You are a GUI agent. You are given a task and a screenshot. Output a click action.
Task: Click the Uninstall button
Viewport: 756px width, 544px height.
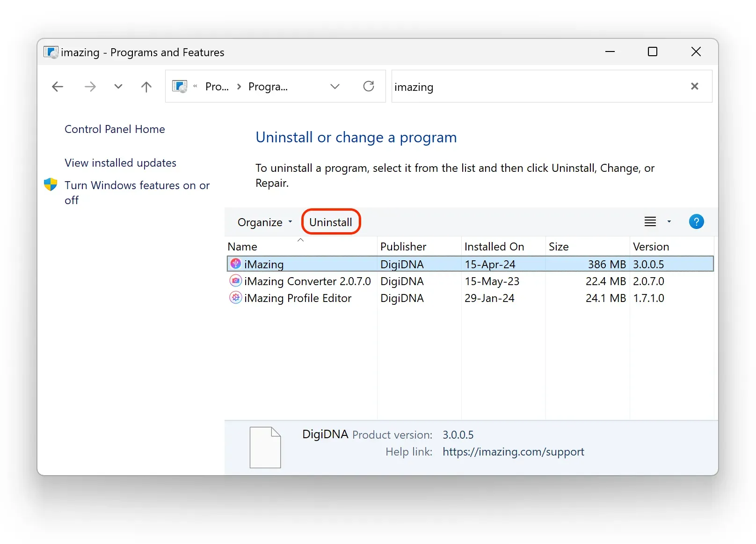pyautogui.click(x=331, y=221)
